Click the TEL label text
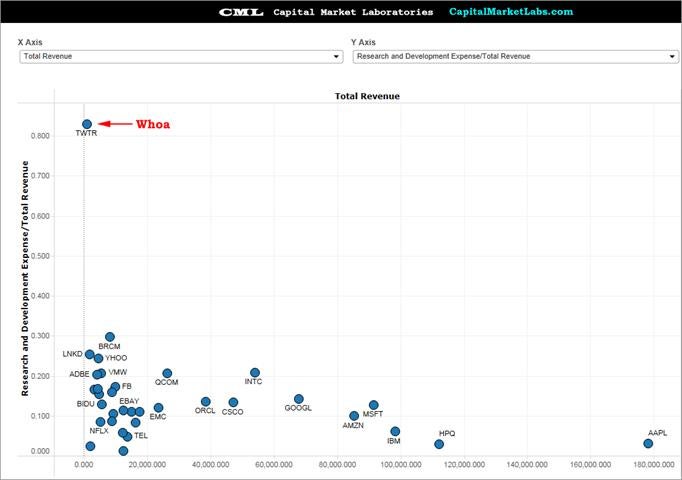The height and width of the screenshot is (480, 682). coord(140,435)
